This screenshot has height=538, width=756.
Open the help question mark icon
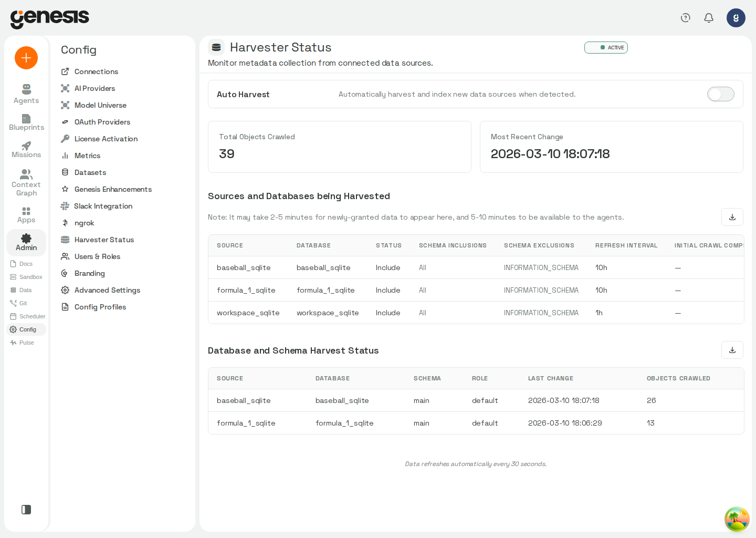(685, 18)
